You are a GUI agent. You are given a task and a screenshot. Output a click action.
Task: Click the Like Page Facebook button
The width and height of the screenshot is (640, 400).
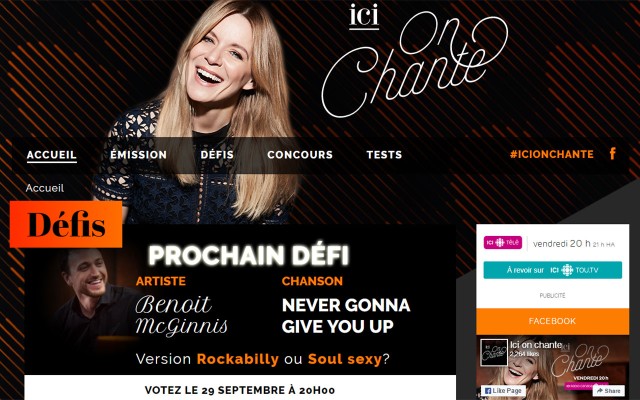tap(503, 391)
